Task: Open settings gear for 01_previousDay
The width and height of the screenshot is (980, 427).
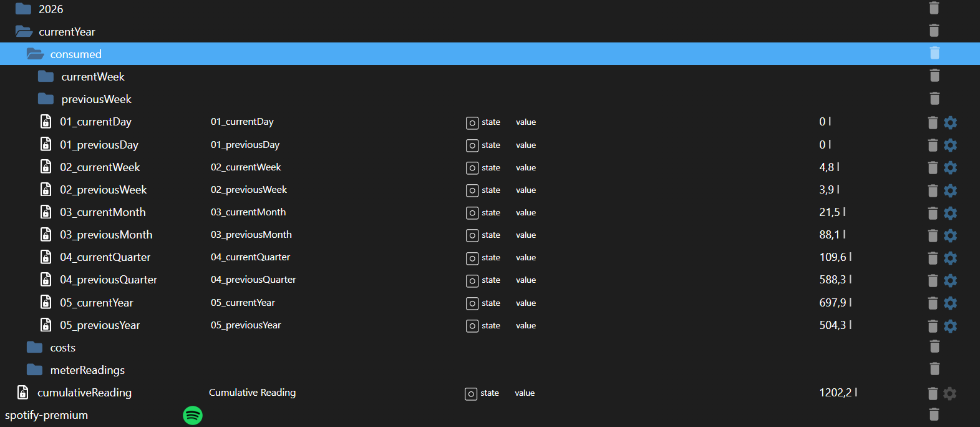Action: [950, 145]
